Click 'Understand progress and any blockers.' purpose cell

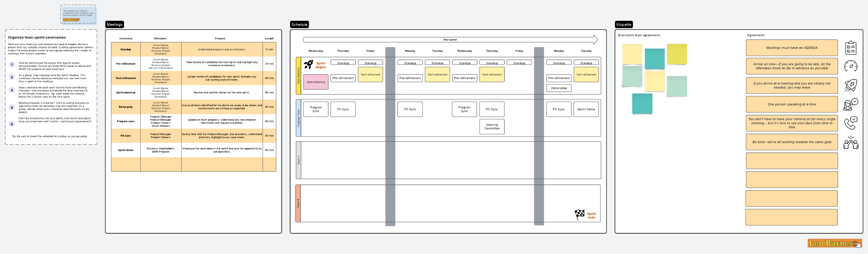point(222,49)
